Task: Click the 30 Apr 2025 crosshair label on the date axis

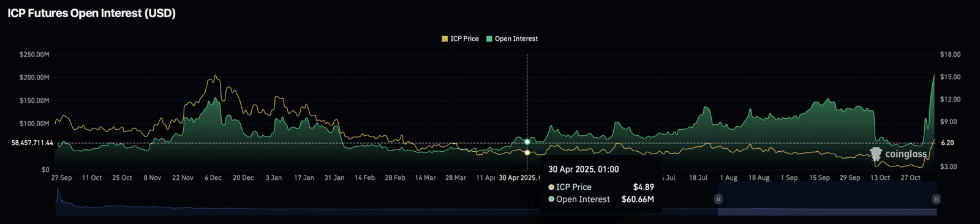Action: [x=519, y=177]
